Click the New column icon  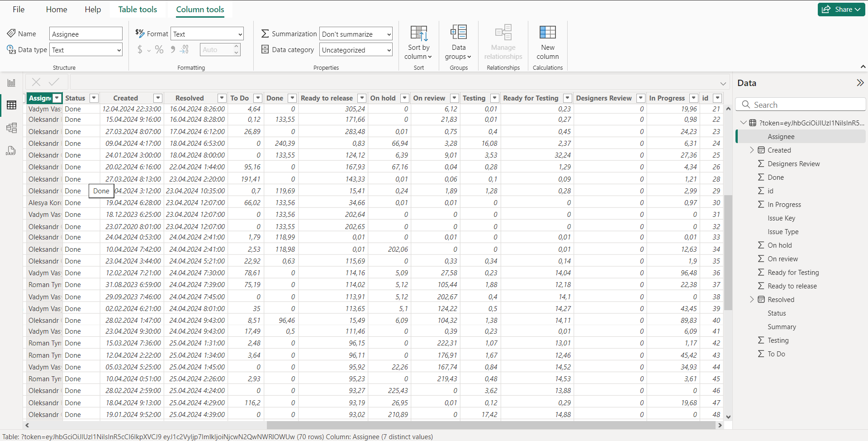pos(547,33)
